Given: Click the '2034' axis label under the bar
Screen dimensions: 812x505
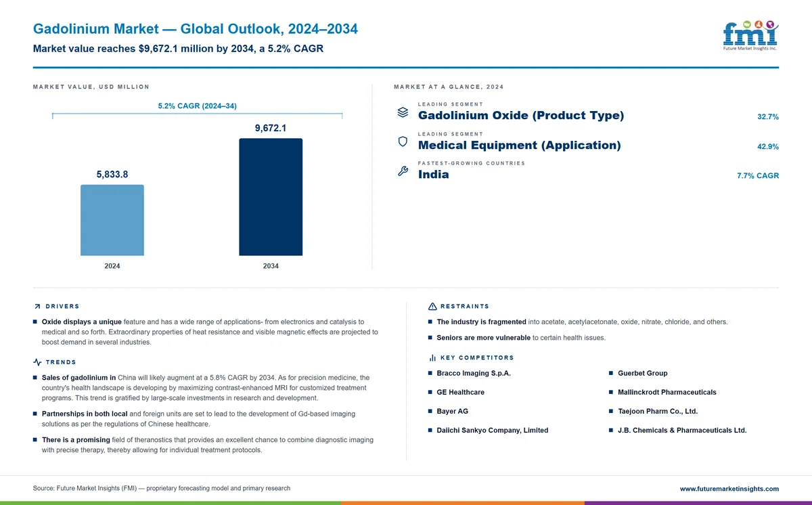Looking at the screenshot, I should pyautogui.click(x=271, y=266).
